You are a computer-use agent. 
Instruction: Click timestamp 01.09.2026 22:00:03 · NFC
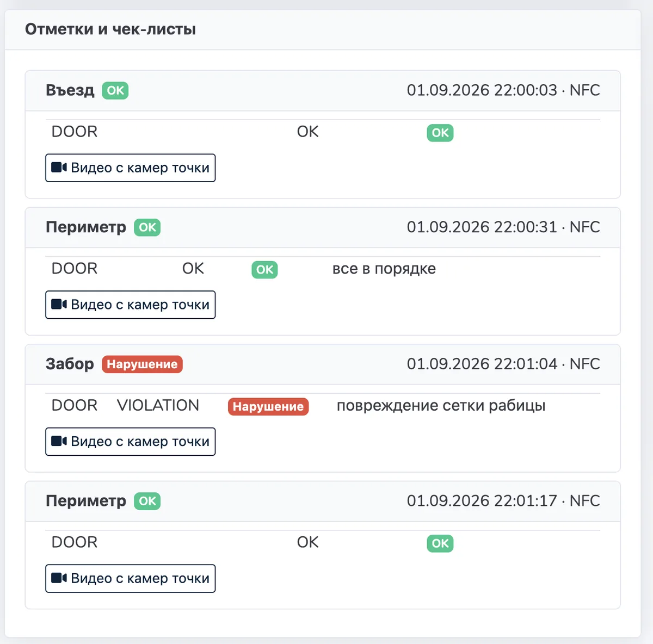(503, 90)
